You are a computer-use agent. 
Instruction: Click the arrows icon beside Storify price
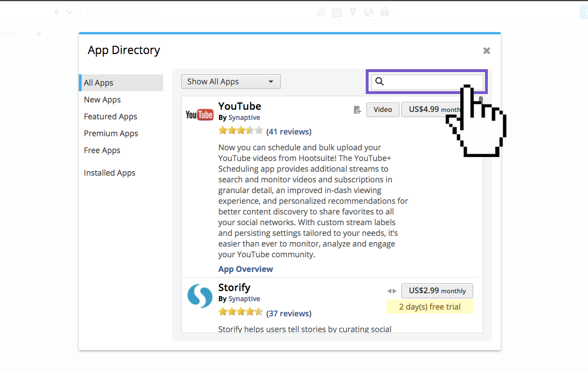(x=392, y=290)
